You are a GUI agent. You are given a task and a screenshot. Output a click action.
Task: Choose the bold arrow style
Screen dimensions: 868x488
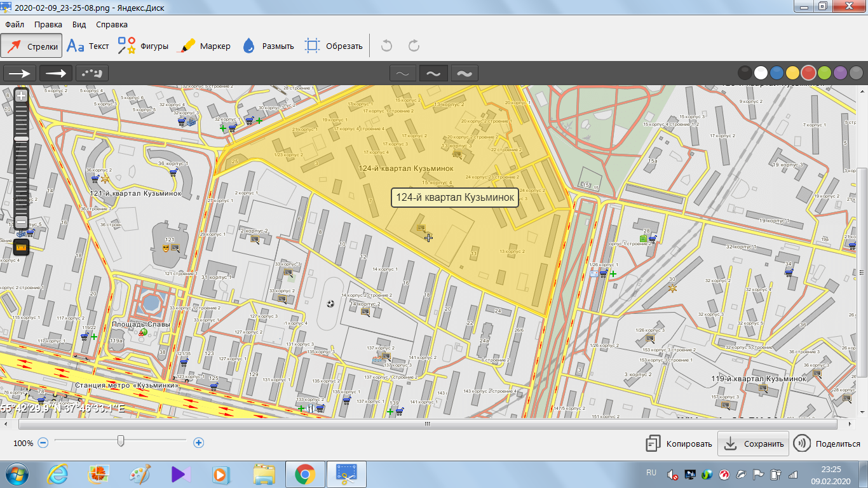56,74
